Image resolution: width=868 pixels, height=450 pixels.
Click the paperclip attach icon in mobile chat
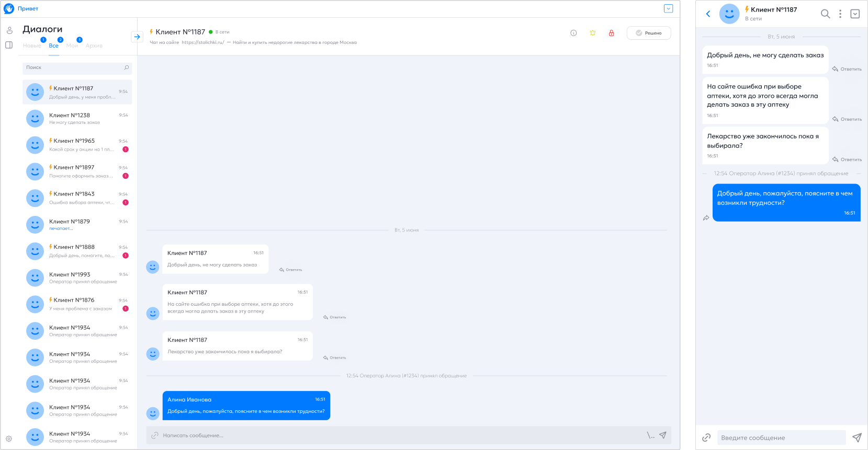(x=706, y=437)
